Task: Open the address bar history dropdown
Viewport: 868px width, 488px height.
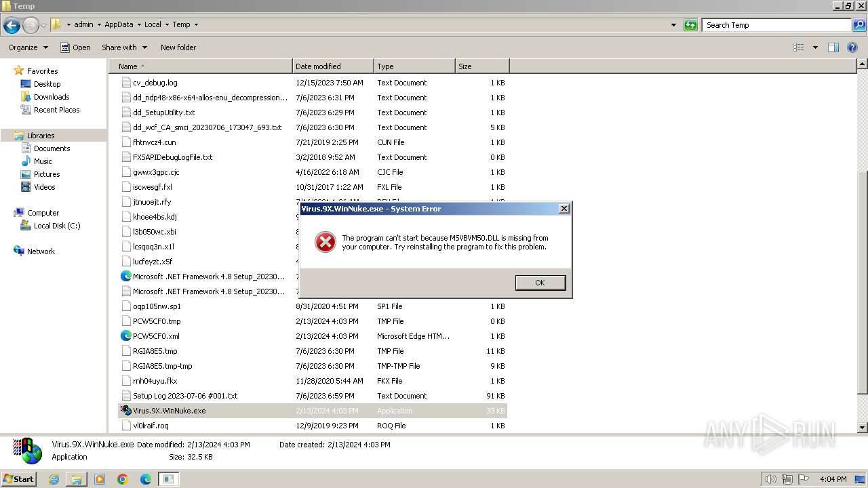Action: click(673, 25)
